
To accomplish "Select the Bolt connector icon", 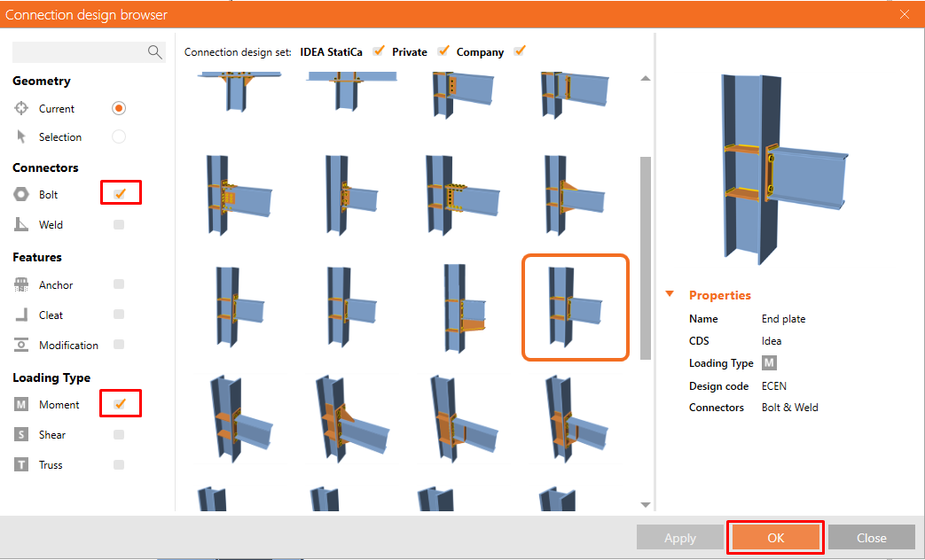I will coord(20,194).
